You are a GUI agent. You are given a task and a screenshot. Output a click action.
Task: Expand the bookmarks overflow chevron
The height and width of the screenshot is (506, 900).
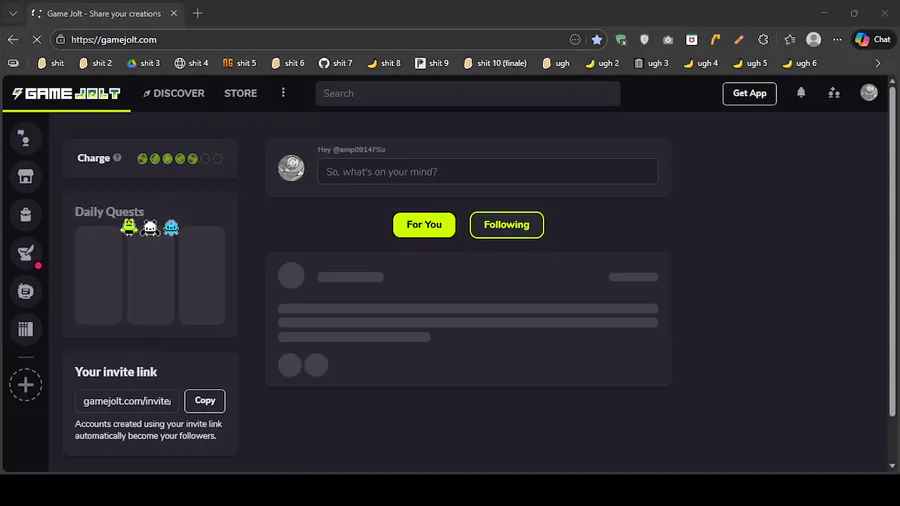pyautogui.click(x=878, y=63)
